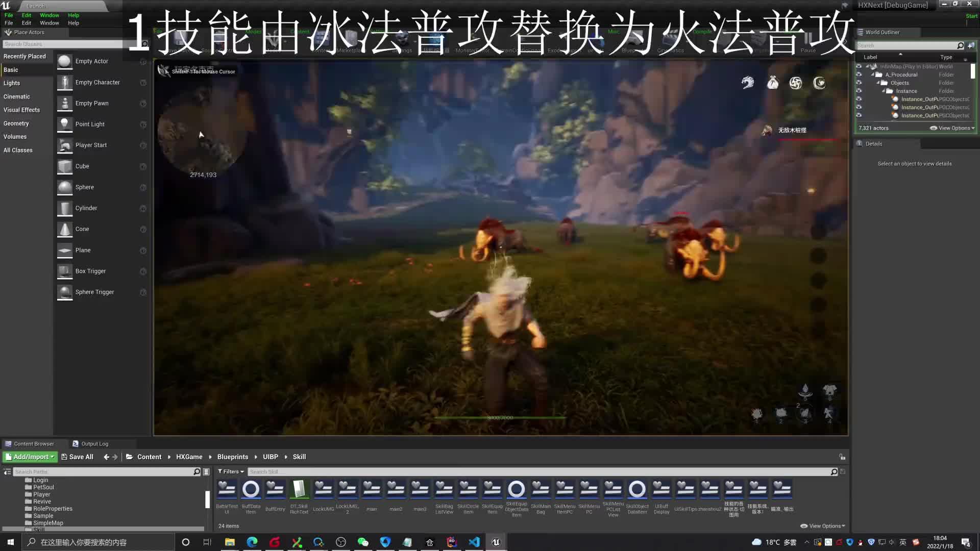
Task: Open Content Browser View Options
Action: tap(823, 526)
